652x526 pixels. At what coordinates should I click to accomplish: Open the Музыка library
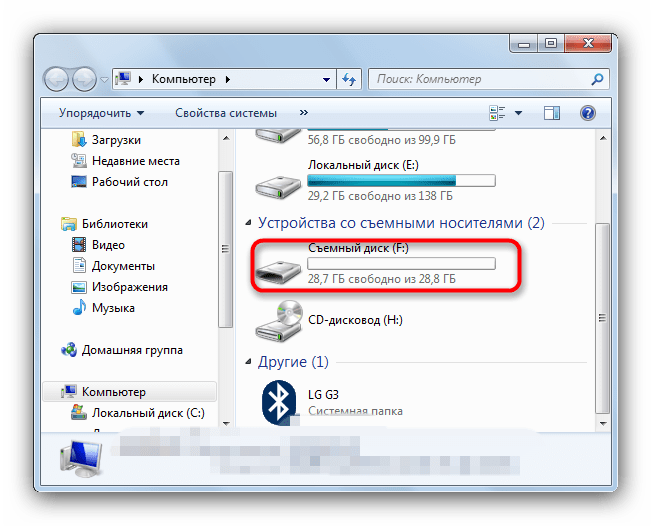[113, 308]
